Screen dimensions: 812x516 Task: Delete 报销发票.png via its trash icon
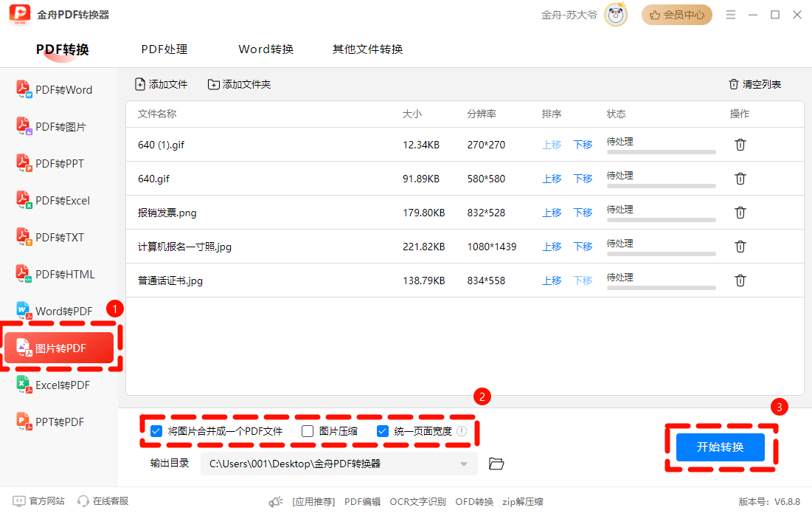[x=740, y=213]
